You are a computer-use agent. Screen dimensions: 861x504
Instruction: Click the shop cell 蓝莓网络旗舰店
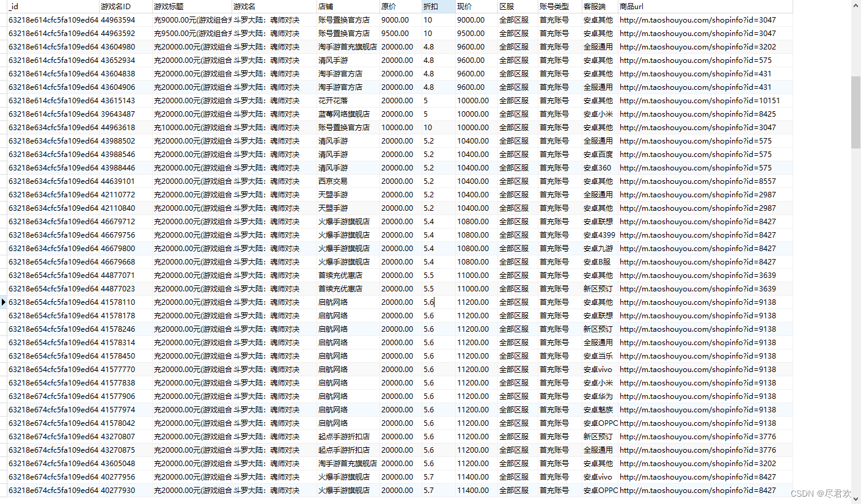[348, 114]
